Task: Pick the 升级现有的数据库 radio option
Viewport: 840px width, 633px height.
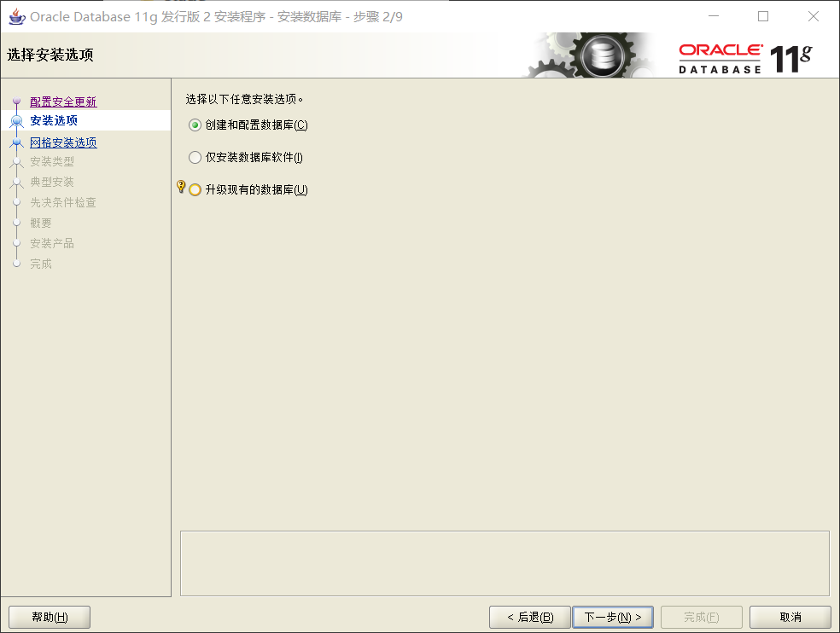Action: tap(195, 189)
